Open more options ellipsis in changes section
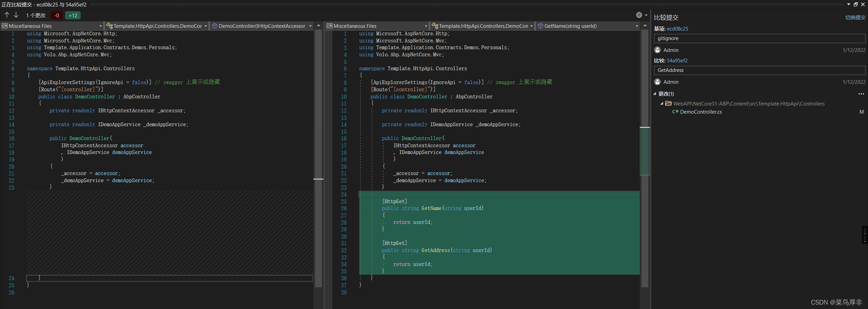The image size is (868, 309). 861,94
